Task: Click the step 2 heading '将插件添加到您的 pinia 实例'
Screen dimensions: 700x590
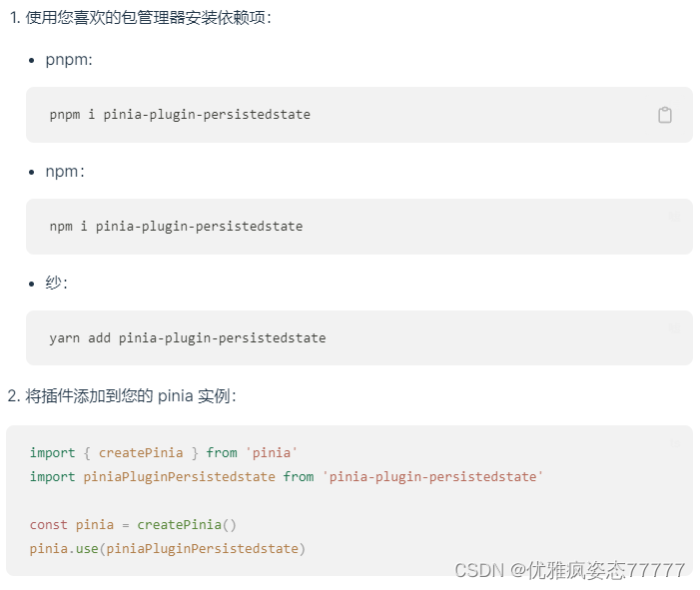Action: tap(131, 396)
